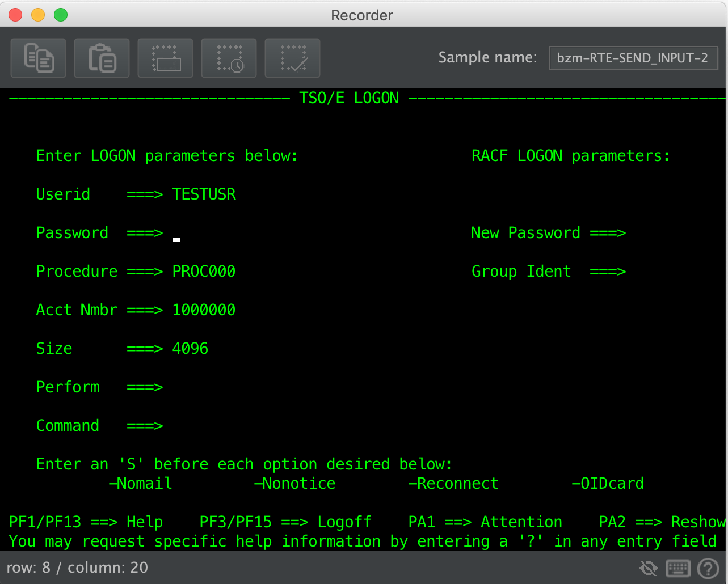Click the Perform ===> label
The image size is (728, 584).
pos(99,387)
